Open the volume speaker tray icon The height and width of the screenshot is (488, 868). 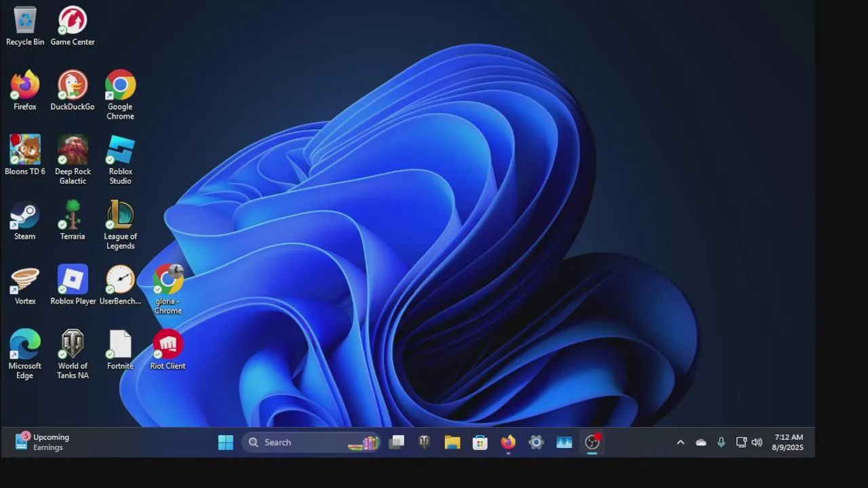[757, 443]
